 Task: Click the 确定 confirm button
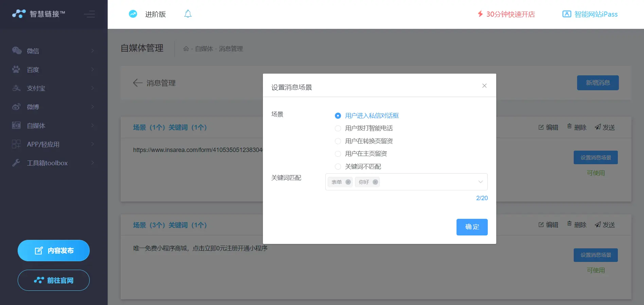click(x=472, y=227)
